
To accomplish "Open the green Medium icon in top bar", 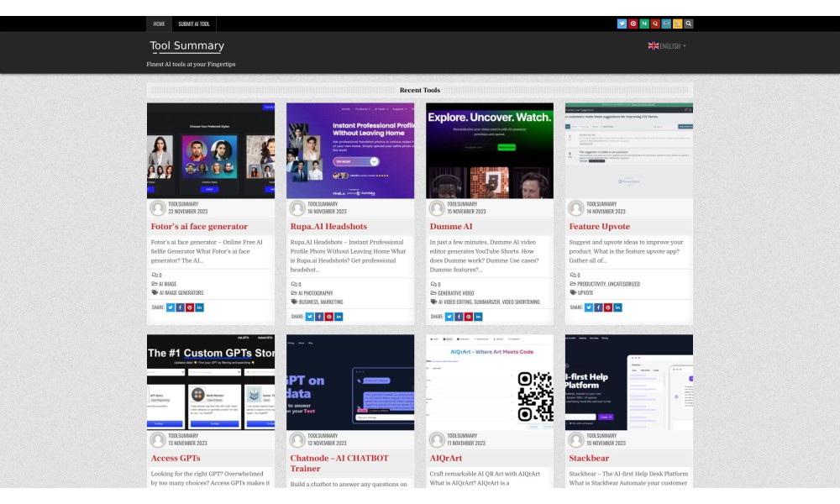I will point(644,24).
